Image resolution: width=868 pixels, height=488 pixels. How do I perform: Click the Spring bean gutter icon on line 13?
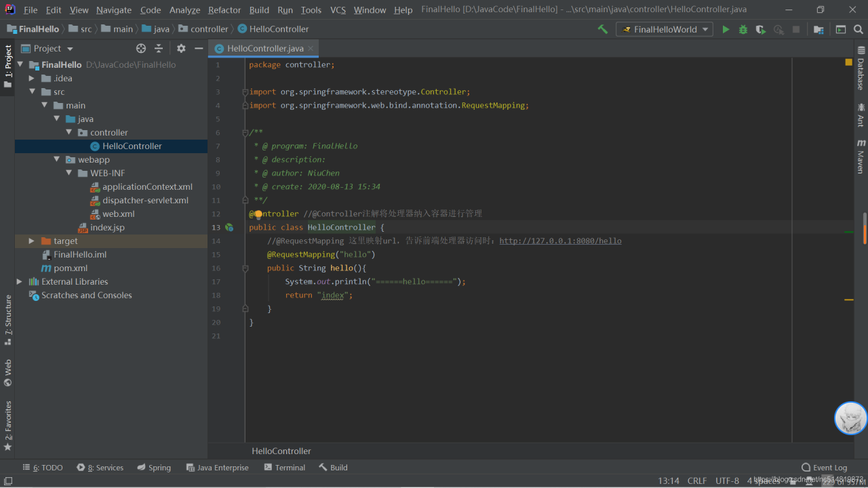click(x=229, y=227)
